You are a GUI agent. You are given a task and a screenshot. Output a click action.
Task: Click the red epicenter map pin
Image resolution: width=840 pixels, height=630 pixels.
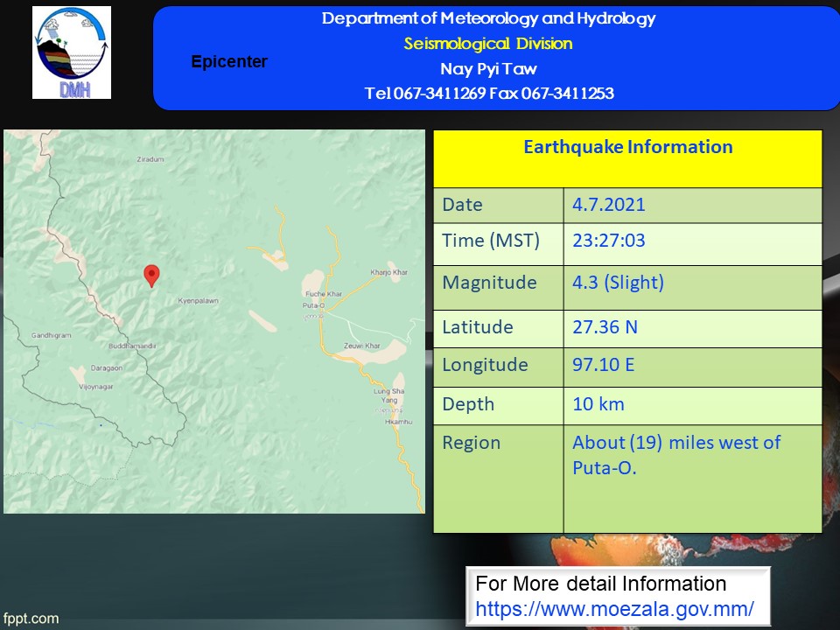coord(151,276)
